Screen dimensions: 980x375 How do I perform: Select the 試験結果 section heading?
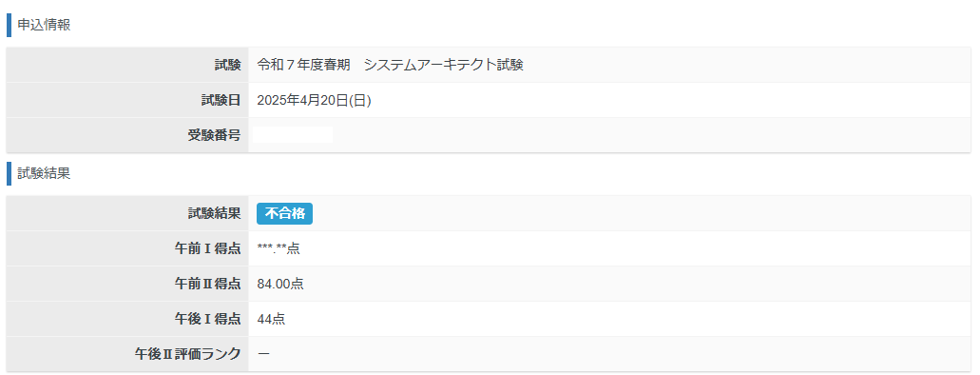[44, 173]
